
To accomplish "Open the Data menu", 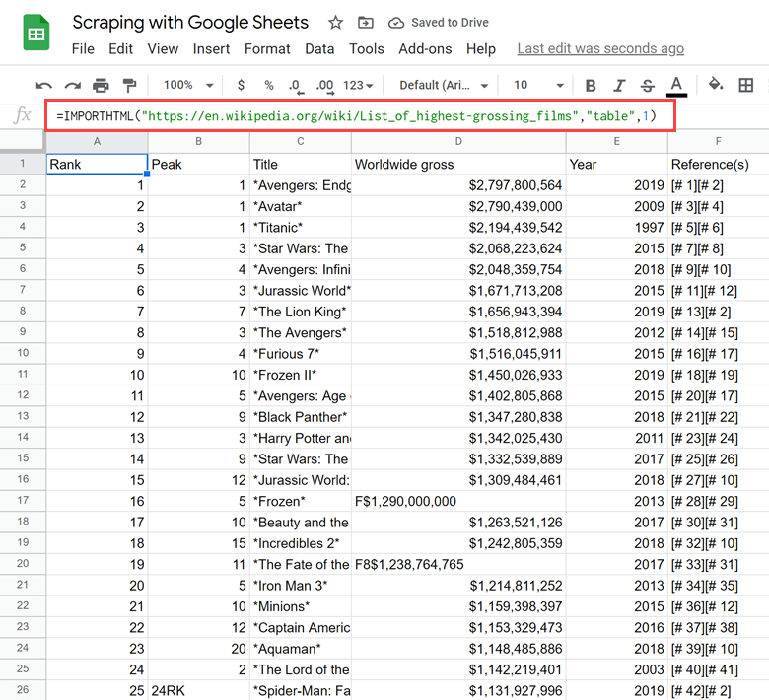I will pyautogui.click(x=319, y=48).
